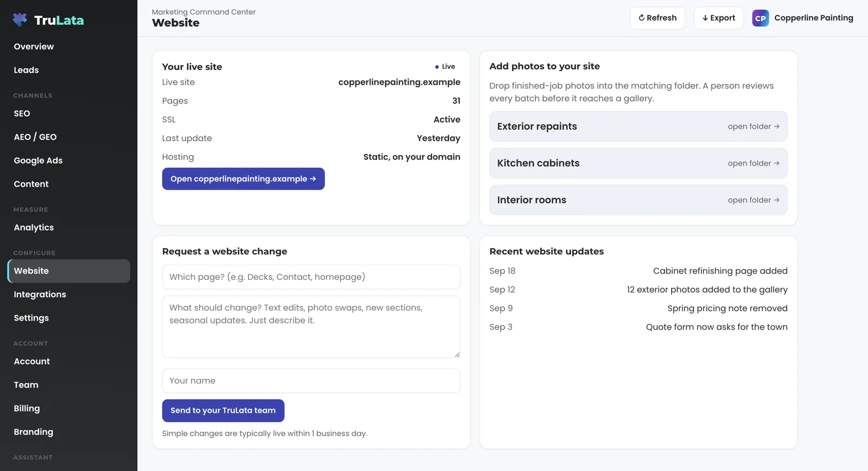The width and height of the screenshot is (868, 471).
Task: Click the SSL 'Active' value
Action: pos(446,119)
